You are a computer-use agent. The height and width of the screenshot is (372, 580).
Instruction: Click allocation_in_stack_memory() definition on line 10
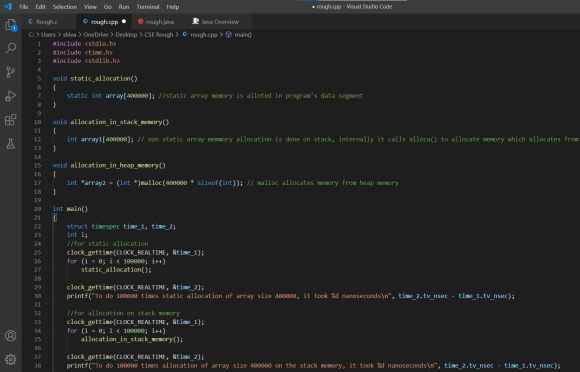(119, 122)
